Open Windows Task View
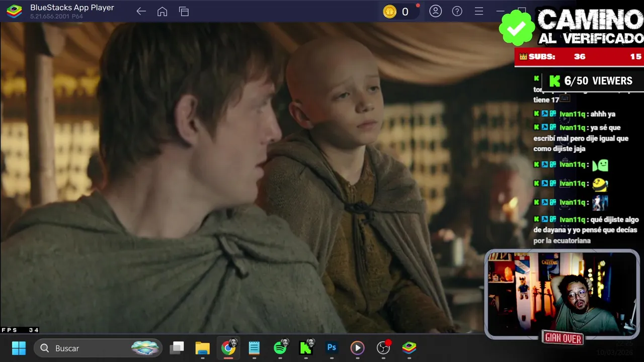Image resolution: width=644 pixels, height=362 pixels. coord(177,348)
